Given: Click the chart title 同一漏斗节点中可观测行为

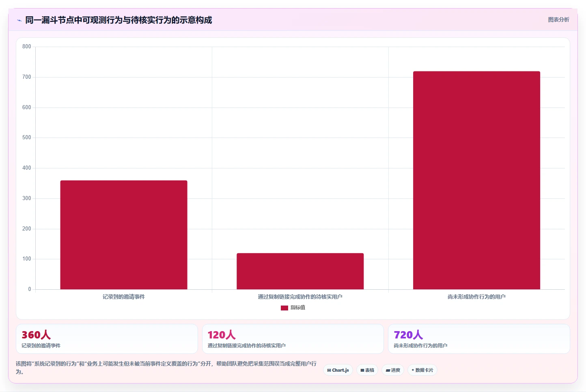Looking at the screenshot, I should 118,20.
